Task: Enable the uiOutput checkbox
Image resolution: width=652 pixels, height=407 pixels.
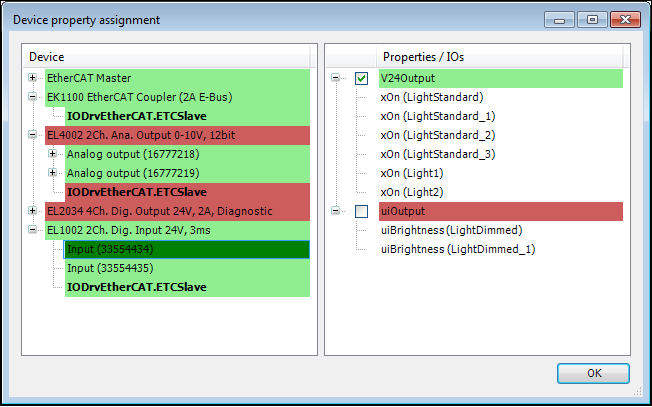Action: (x=362, y=211)
